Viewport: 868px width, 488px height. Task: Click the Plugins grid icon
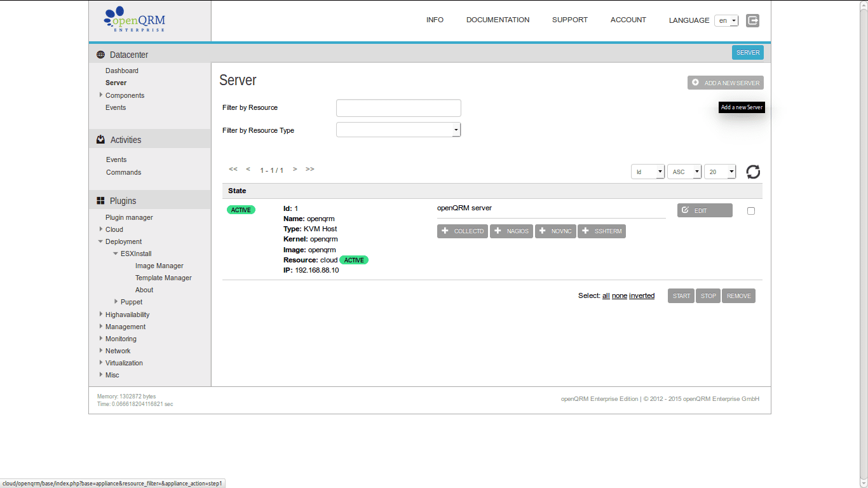pos(100,201)
